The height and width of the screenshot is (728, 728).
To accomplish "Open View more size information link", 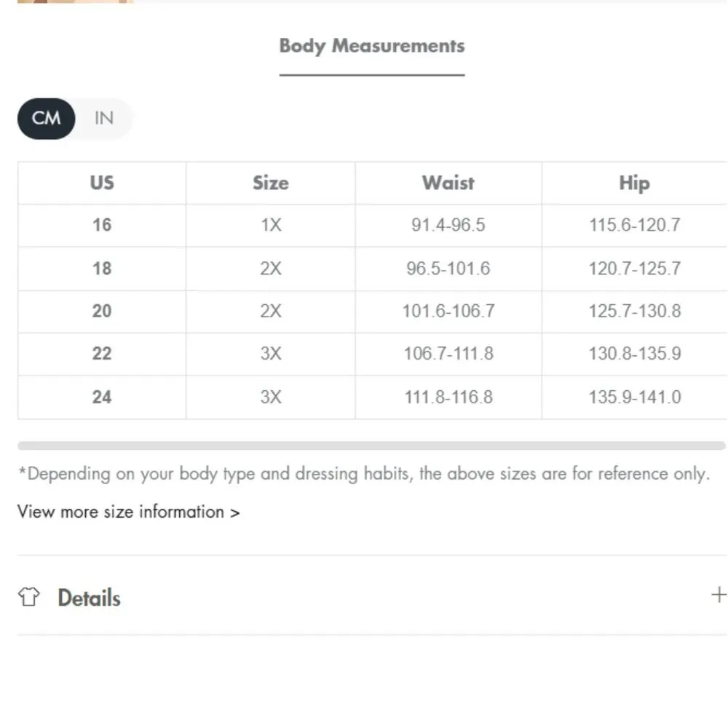I will tap(128, 512).
